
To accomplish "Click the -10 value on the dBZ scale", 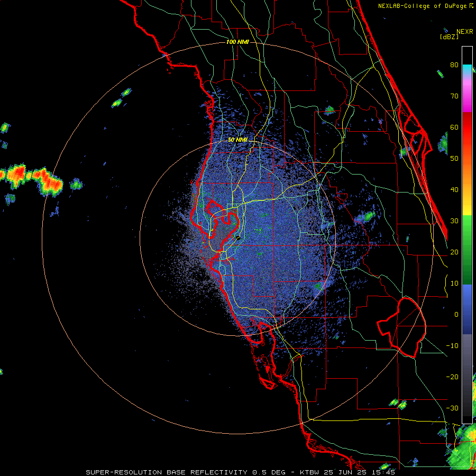I will 452,345.
